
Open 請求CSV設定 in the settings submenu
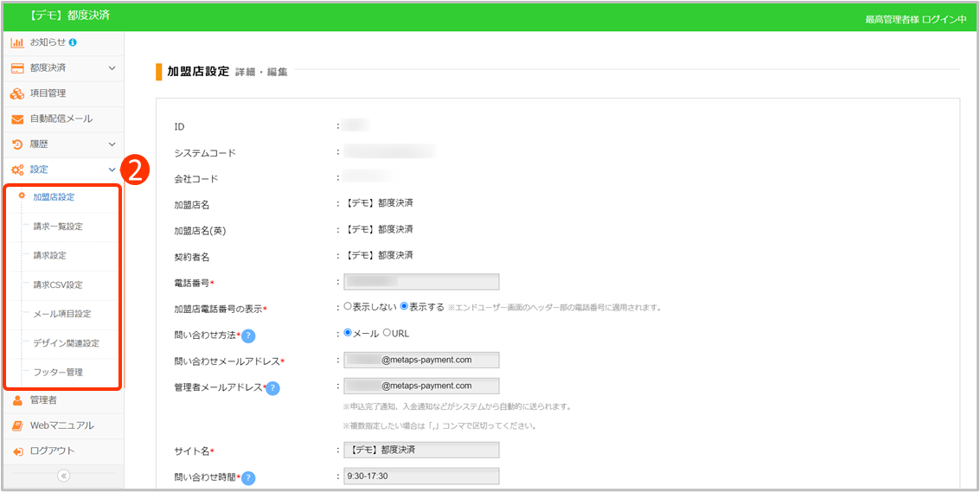click(x=58, y=284)
